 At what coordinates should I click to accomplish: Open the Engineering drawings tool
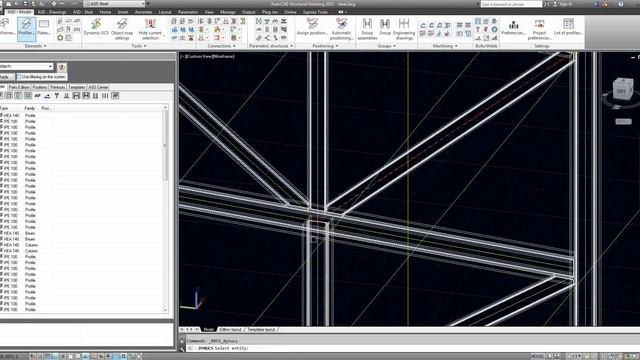[404, 29]
